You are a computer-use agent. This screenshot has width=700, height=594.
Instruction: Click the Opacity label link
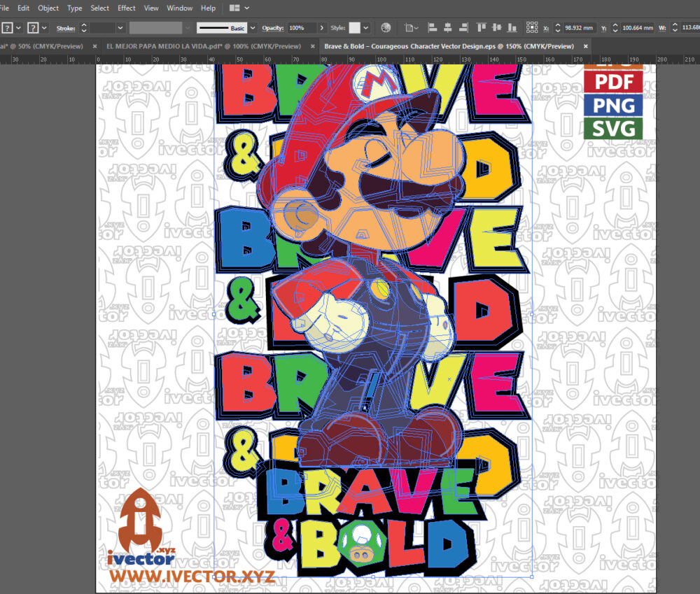(x=273, y=28)
